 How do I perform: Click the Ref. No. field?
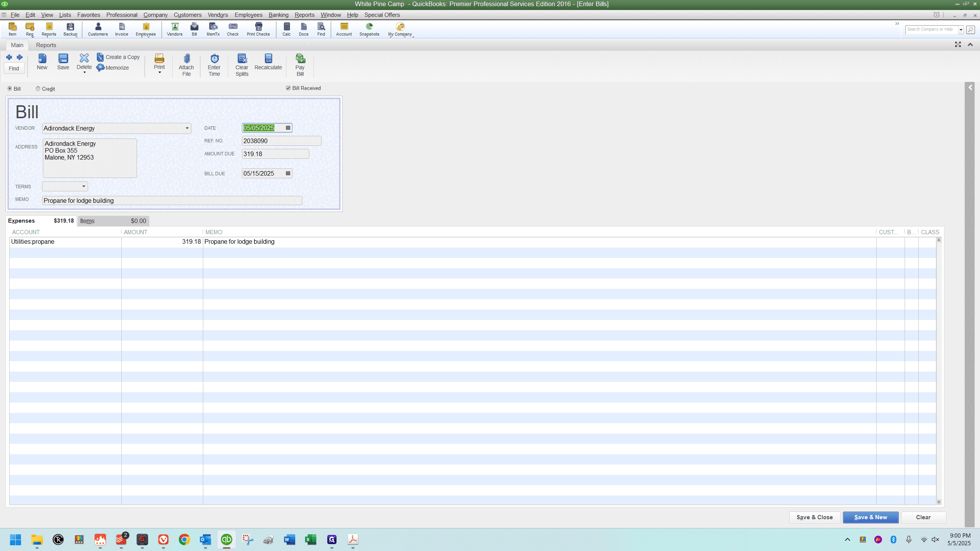pyautogui.click(x=281, y=141)
